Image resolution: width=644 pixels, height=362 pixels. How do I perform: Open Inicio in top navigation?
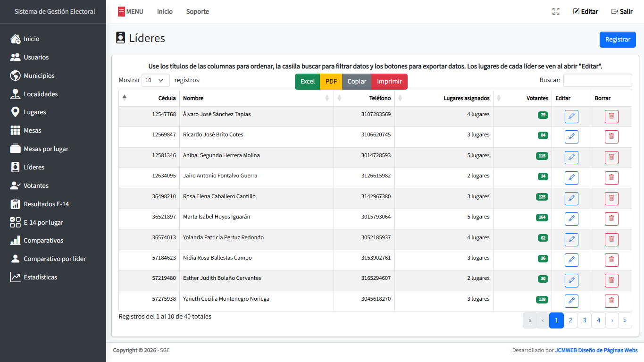pos(165,11)
